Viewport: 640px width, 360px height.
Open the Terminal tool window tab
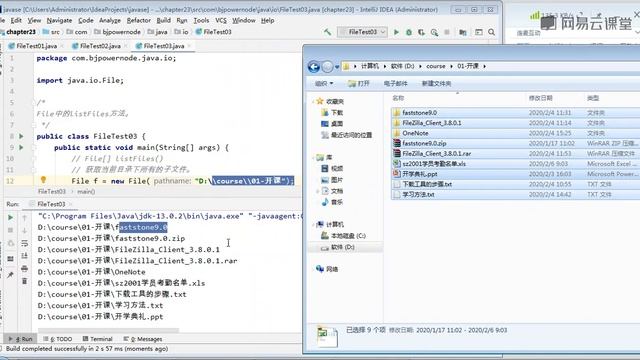coord(98,339)
